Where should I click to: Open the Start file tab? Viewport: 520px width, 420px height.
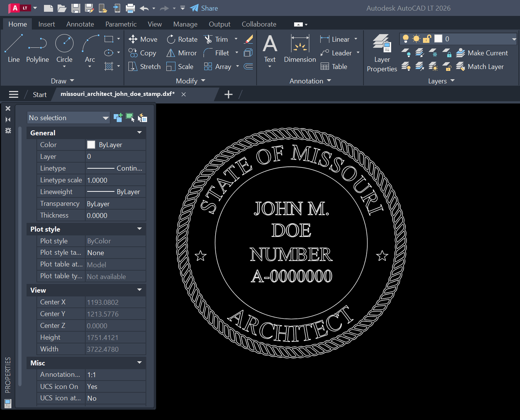(x=39, y=94)
